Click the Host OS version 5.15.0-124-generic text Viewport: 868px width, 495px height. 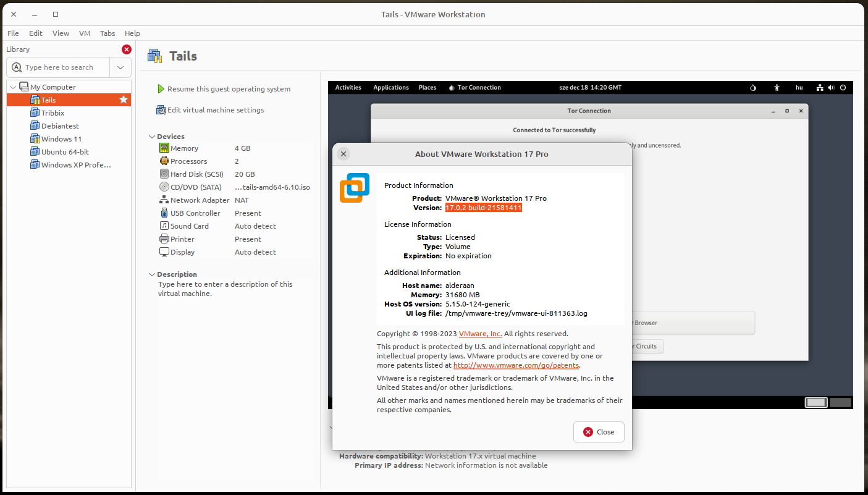[x=478, y=304]
